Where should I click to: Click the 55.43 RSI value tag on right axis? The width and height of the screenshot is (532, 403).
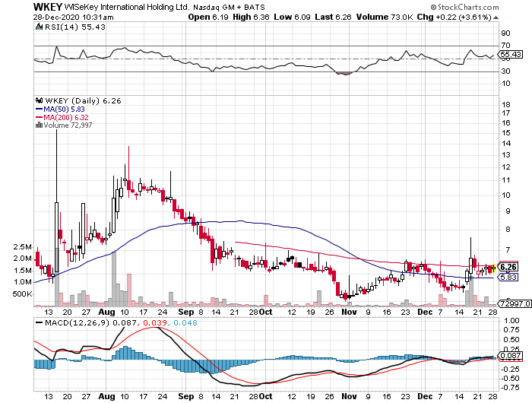[510, 54]
